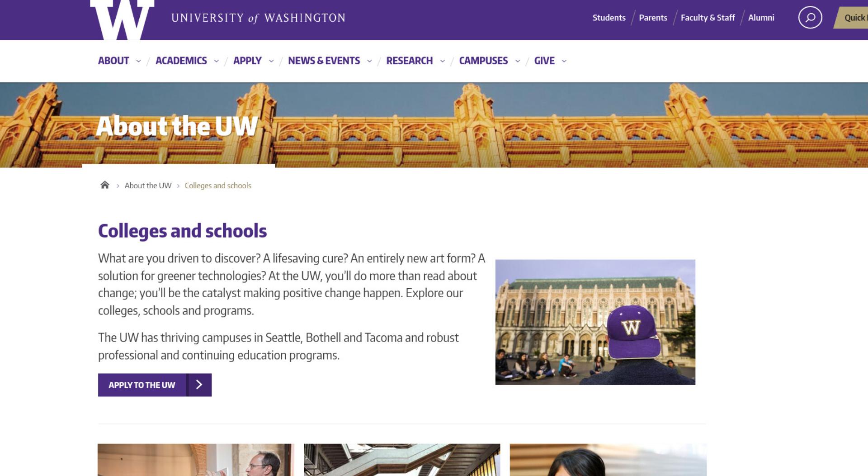The height and width of the screenshot is (476, 868).
Task: Expand the News & Events chevron
Action: (369, 61)
